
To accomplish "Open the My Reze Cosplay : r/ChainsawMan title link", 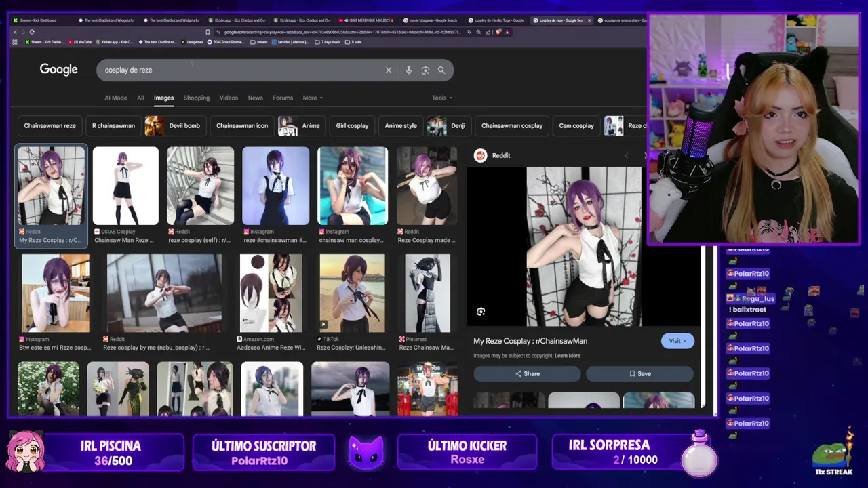I will coord(530,341).
